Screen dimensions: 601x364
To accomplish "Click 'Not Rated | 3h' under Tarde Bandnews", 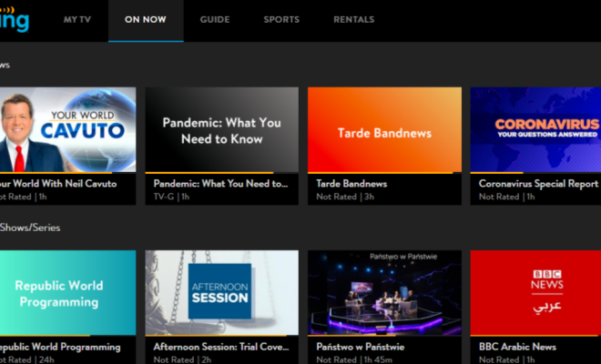I will (x=345, y=197).
